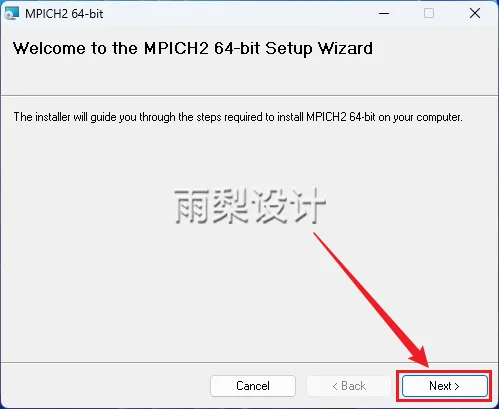Click the disabled < Back button
Image resolution: width=499 pixels, height=409 pixels.
coord(349,386)
